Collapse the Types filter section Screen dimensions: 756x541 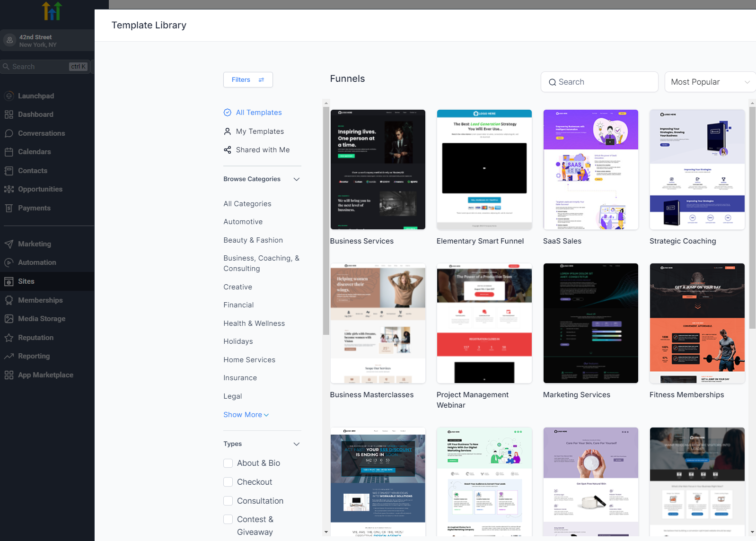coord(297,444)
